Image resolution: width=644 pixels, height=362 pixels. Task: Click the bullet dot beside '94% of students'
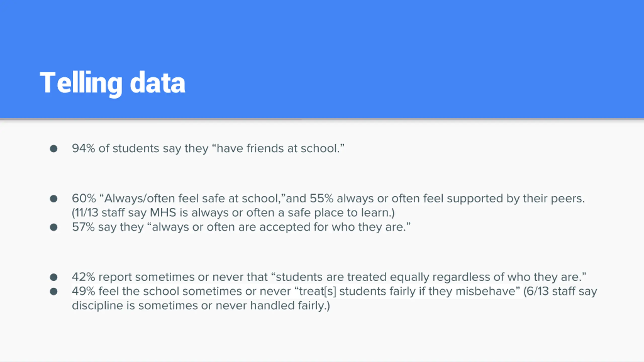54,149
